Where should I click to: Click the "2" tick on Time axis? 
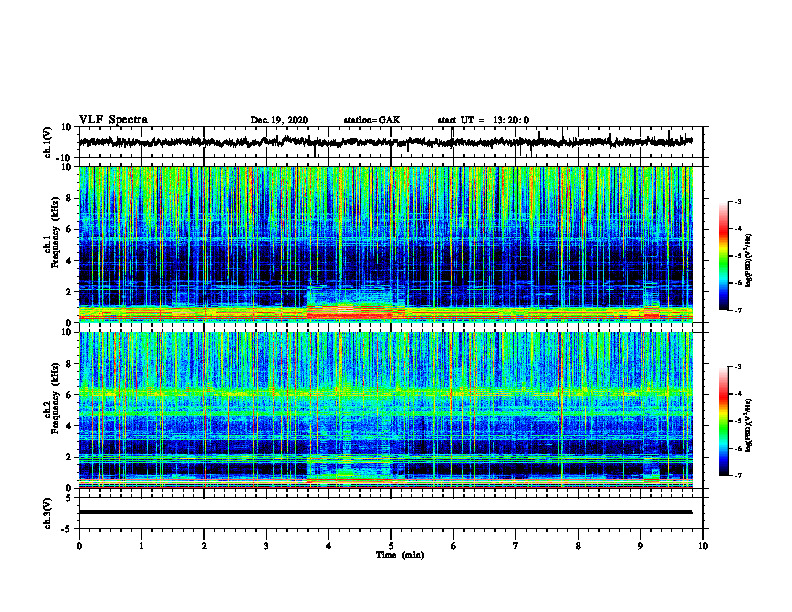point(204,546)
